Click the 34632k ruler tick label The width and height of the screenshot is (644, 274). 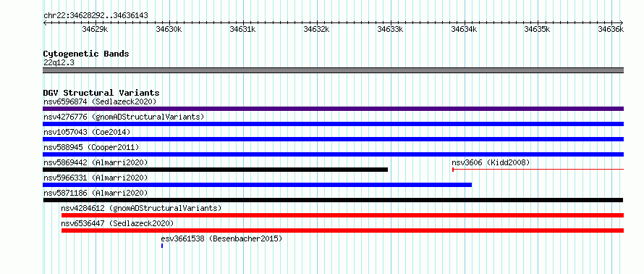tap(316, 29)
